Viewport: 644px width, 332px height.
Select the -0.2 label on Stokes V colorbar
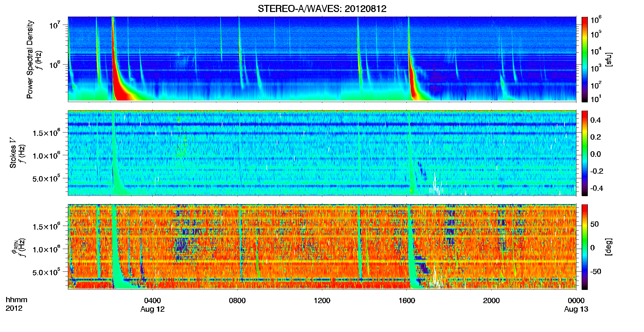click(597, 171)
